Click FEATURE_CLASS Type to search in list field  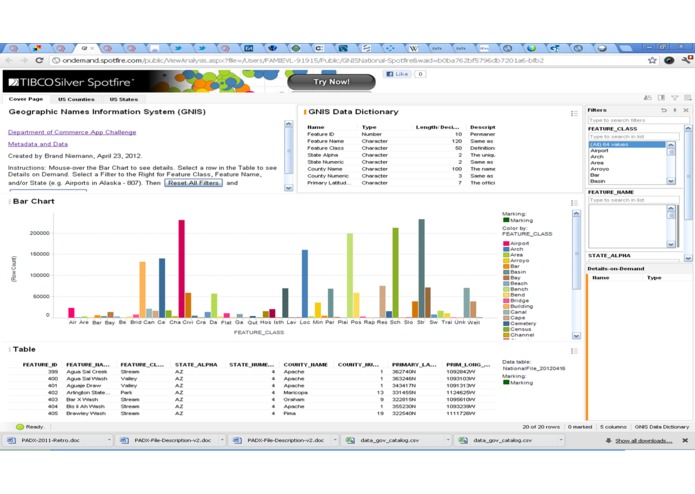coord(633,136)
